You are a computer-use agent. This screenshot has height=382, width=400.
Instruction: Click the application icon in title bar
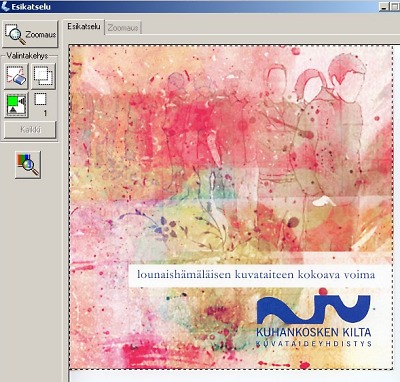click(x=5, y=6)
